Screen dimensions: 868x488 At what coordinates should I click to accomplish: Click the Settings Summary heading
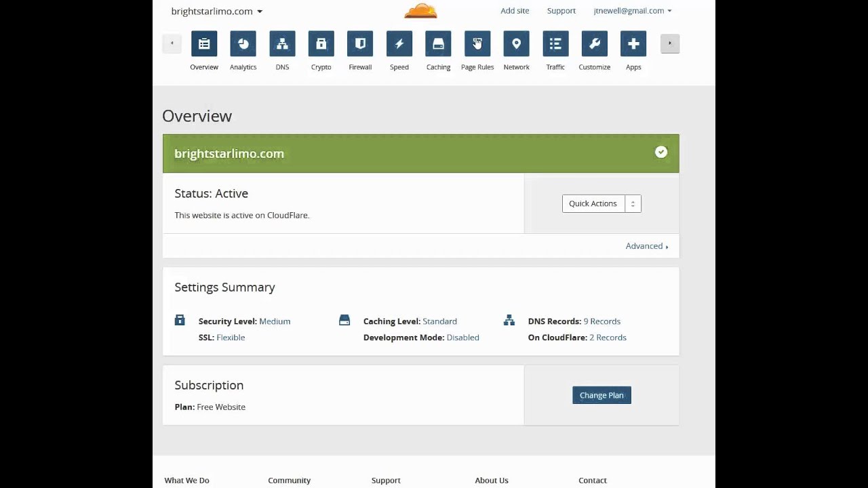coord(224,287)
